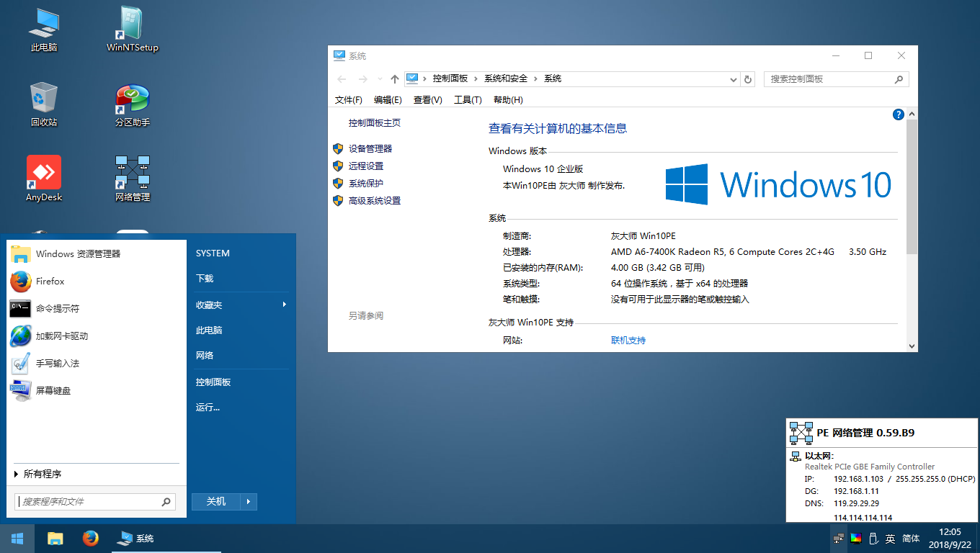Open the shutdown options arrow beside 关机
This screenshot has width=980, height=553.
point(249,501)
